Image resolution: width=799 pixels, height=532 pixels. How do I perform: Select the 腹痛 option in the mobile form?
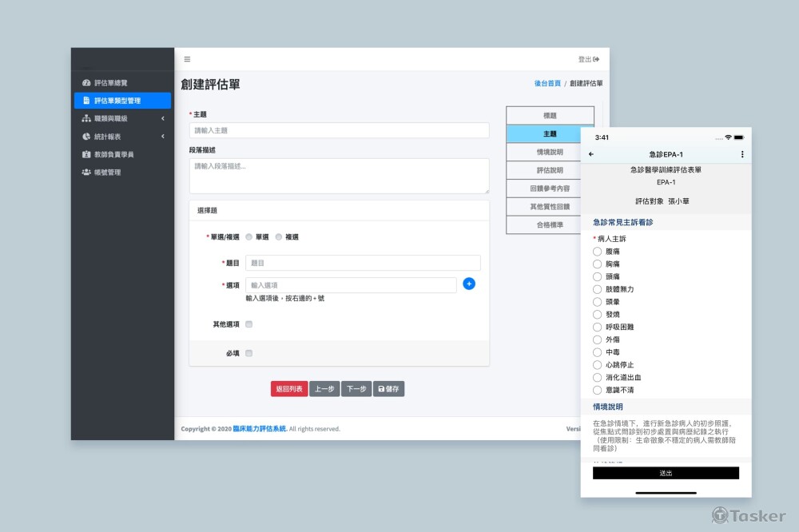597,251
